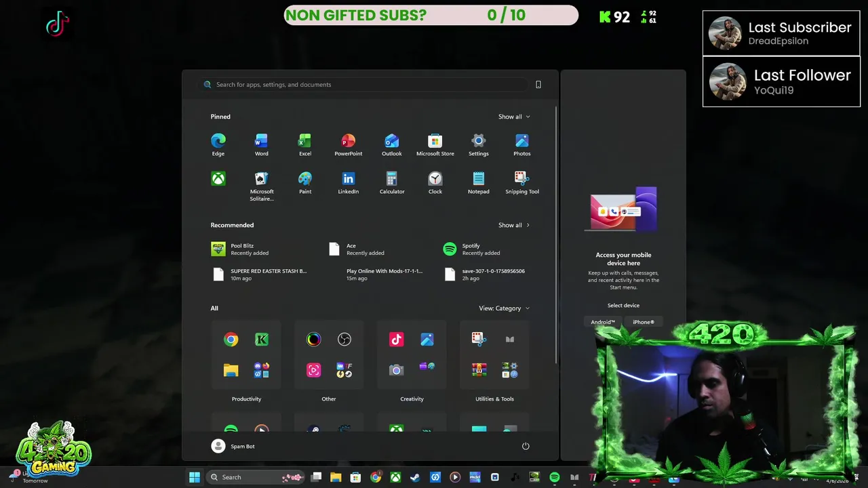This screenshot has height=488, width=868.
Task: Click the Start menu search field
Action: (365, 85)
